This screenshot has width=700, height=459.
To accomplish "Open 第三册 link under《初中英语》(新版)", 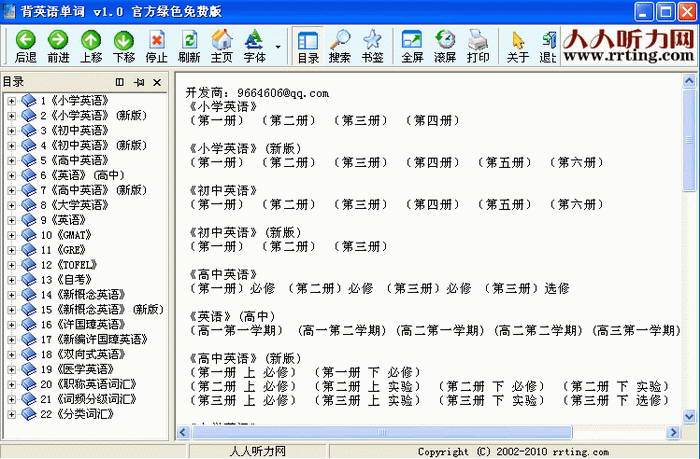I will click(361, 246).
